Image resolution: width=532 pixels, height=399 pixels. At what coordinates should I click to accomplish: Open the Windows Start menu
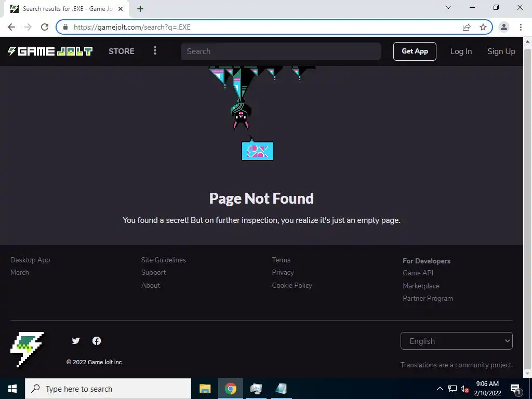point(12,389)
